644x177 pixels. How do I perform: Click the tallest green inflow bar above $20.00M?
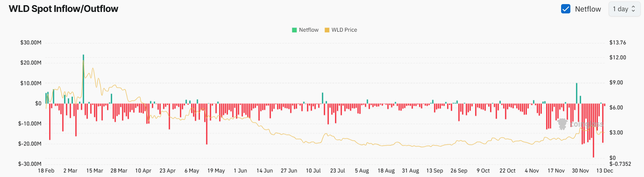pyautogui.click(x=83, y=79)
